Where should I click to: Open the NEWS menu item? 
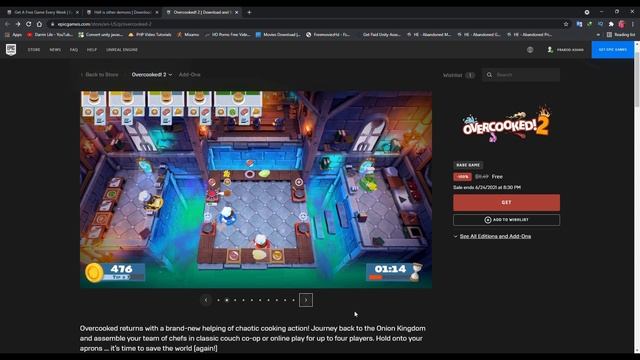(x=55, y=50)
